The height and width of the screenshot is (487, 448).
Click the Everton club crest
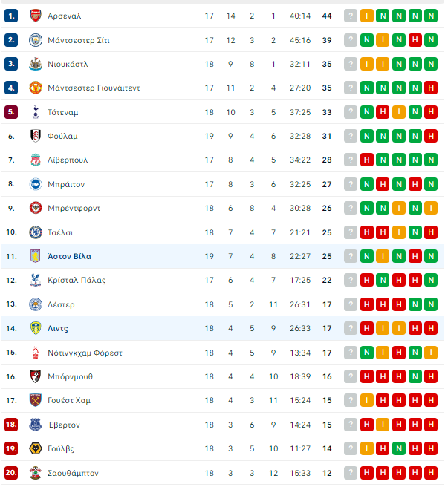pos(36,425)
